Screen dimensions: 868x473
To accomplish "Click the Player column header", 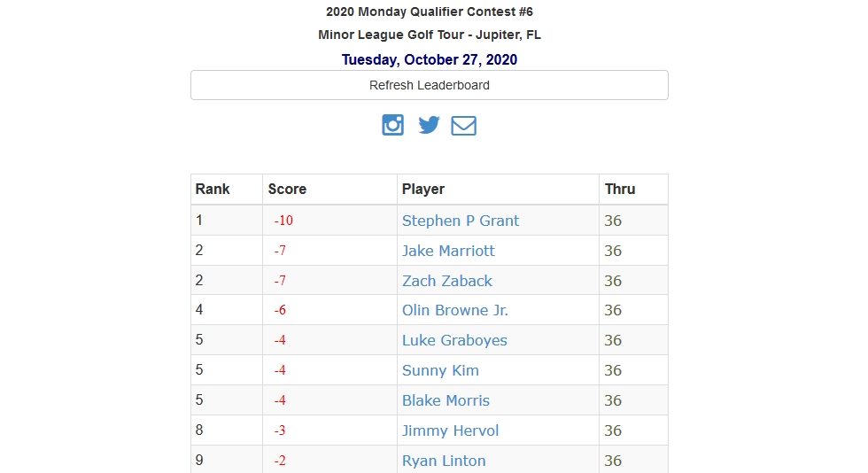I will click(423, 189).
